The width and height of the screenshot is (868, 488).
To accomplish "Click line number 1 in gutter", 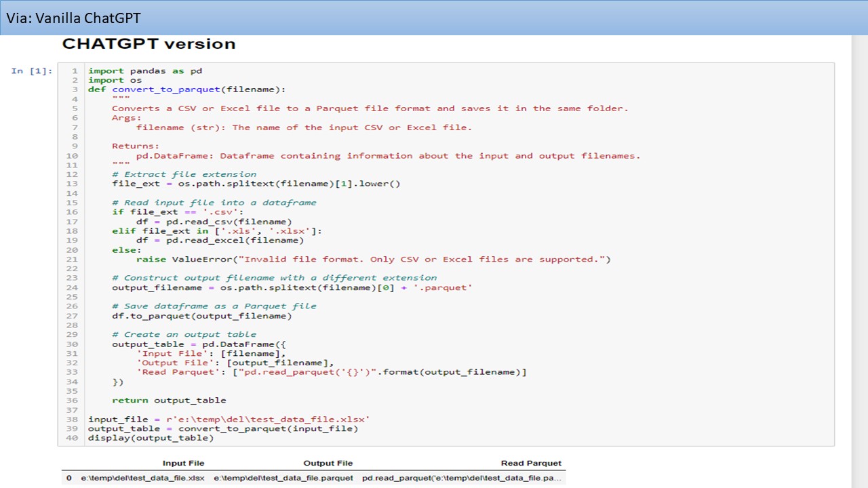I will [75, 70].
